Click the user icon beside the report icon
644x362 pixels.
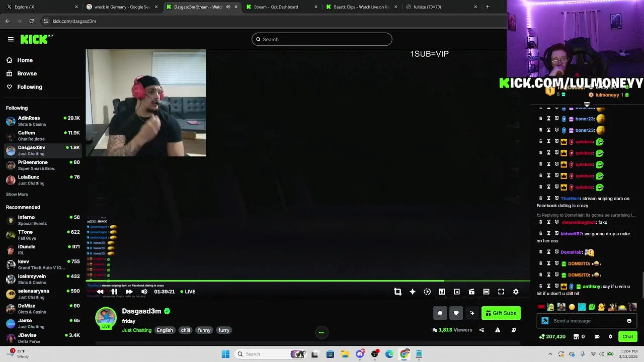pos(514,330)
